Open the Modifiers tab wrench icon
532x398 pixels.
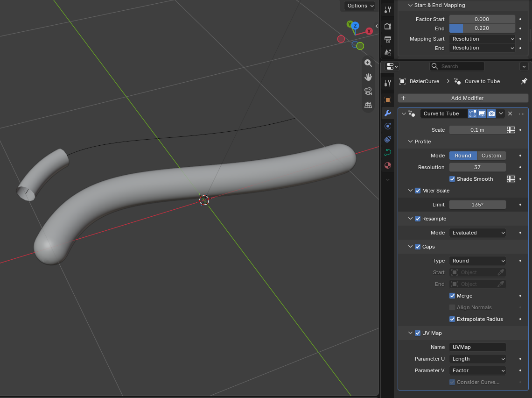point(388,113)
